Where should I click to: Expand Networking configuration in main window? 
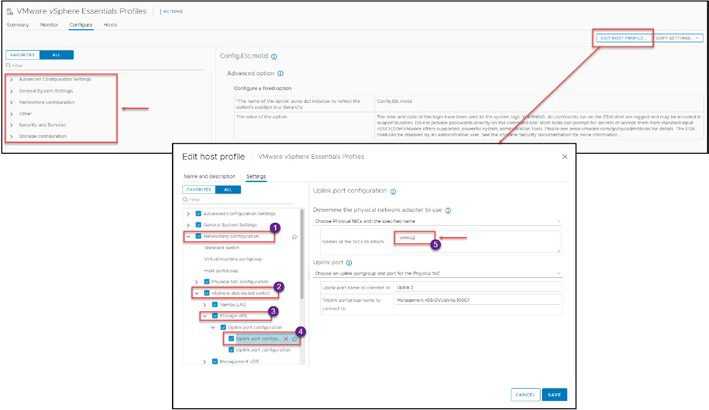click(11, 103)
